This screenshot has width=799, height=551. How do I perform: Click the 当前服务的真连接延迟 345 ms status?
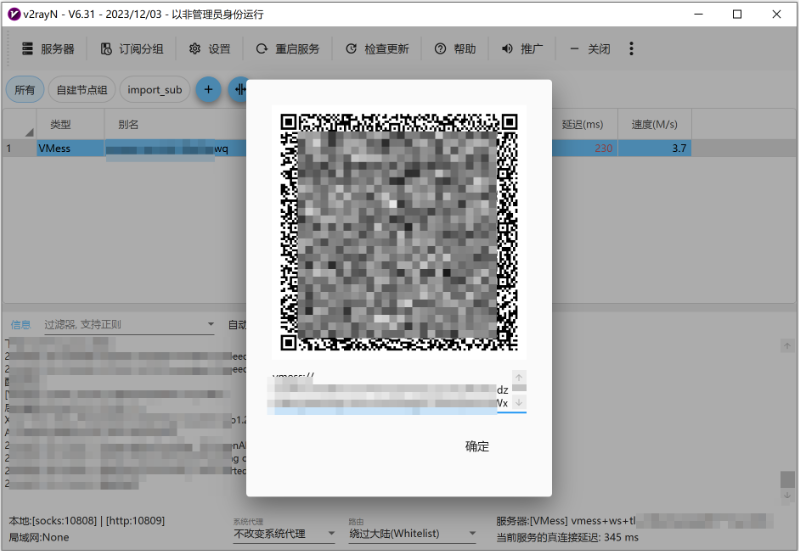[x=567, y=537]
